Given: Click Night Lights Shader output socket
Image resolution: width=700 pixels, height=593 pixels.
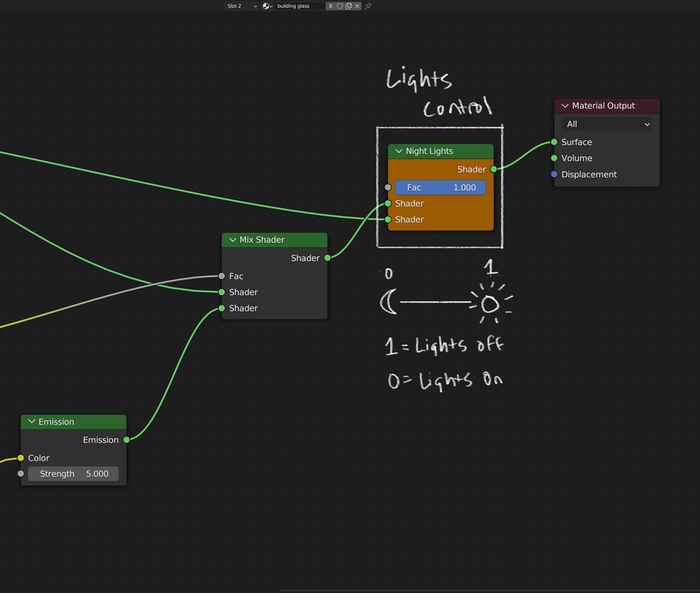Looking at the screenshot, I should (x=493, y=169).
